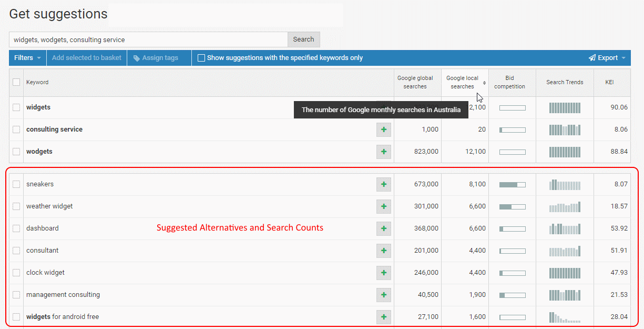
Task: Click the KEI column header
Action: [x=609, y=82]
